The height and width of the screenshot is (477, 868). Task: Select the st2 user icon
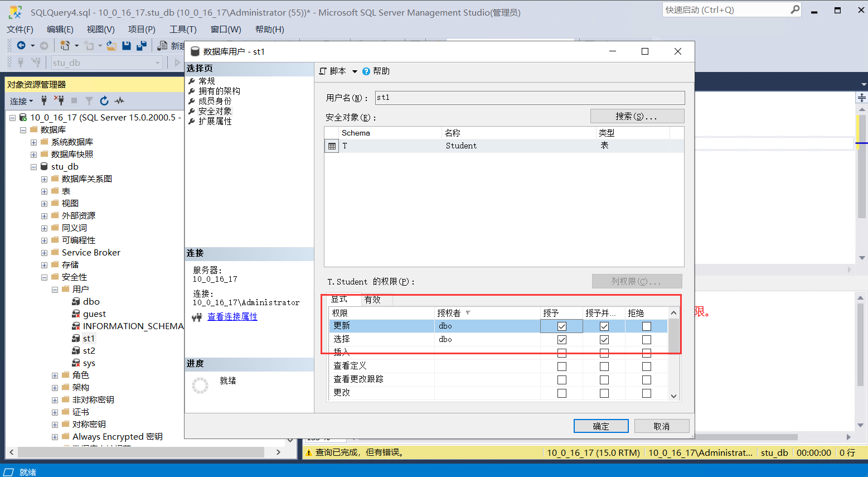click(76, 350)
